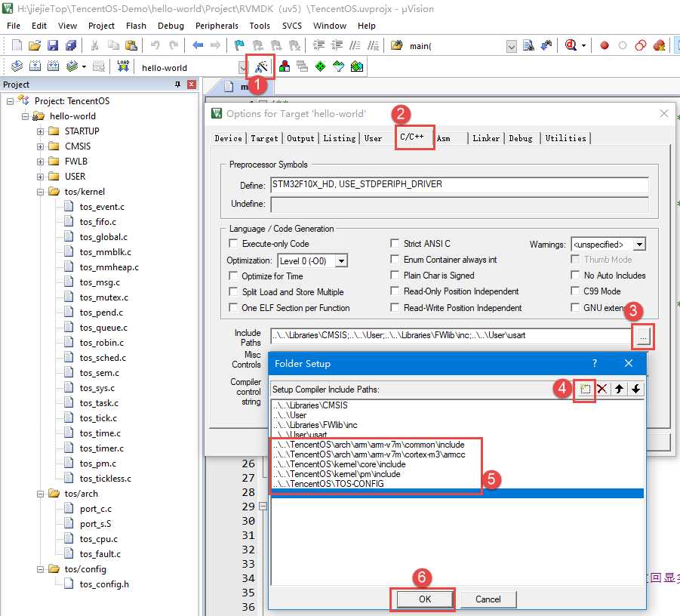The image size is (680, 616).
Task: Click the New file toolbar icon
Action: coord(17,45)
